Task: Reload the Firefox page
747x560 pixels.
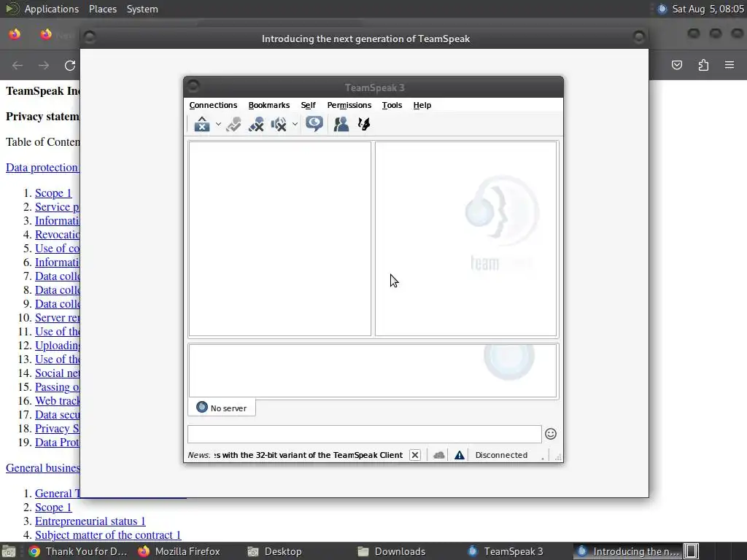Action: (70, 65)
